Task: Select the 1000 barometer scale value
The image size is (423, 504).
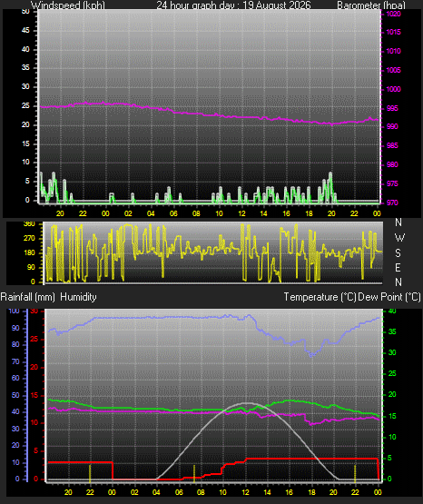Action: (x=393, y=89)
